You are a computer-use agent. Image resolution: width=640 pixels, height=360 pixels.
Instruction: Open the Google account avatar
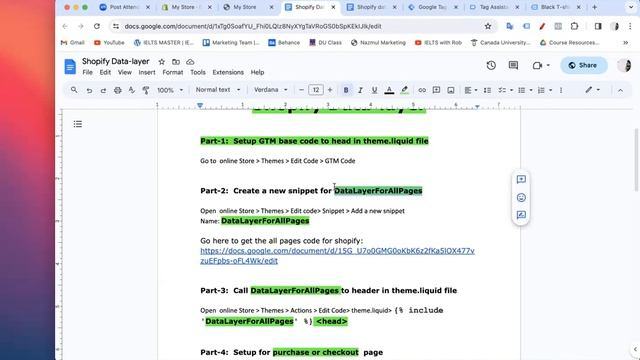tap(624, 65)
